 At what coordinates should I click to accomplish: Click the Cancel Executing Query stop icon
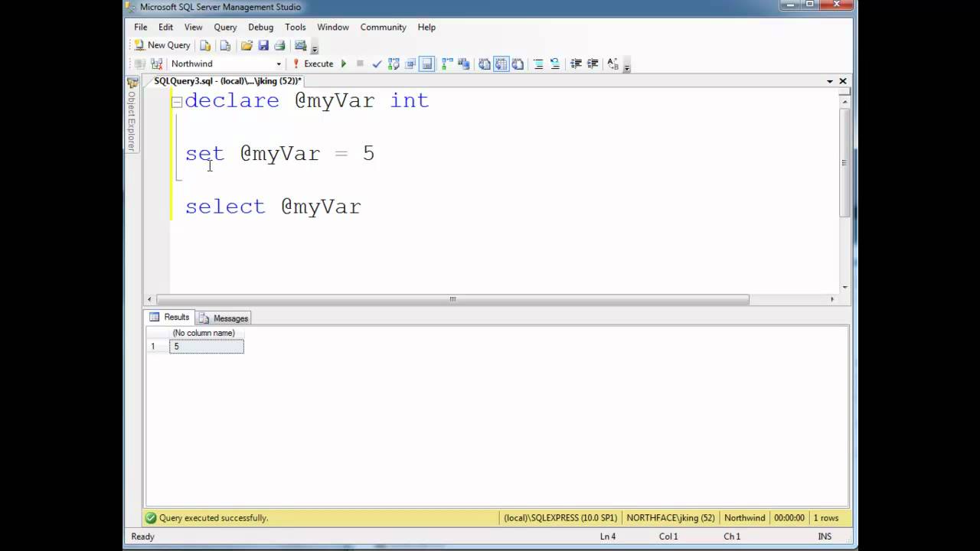360,64
